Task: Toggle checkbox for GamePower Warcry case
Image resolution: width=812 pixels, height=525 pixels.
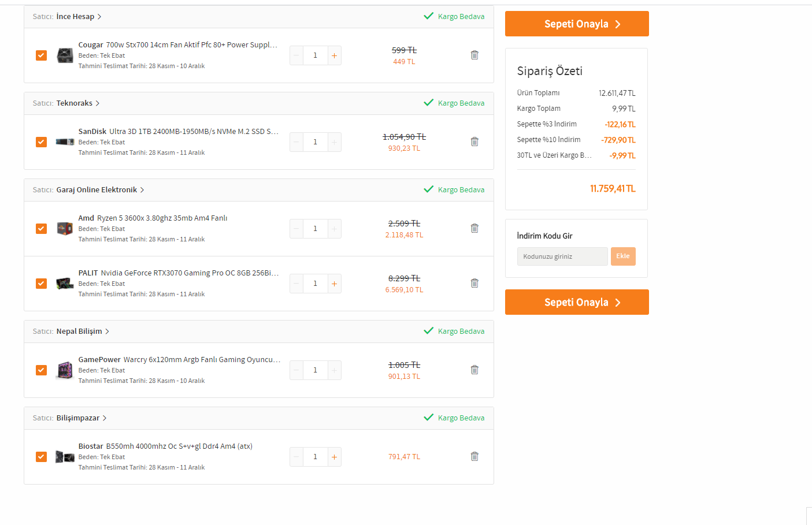Action: pyautogui.click(x=41, y=370)
